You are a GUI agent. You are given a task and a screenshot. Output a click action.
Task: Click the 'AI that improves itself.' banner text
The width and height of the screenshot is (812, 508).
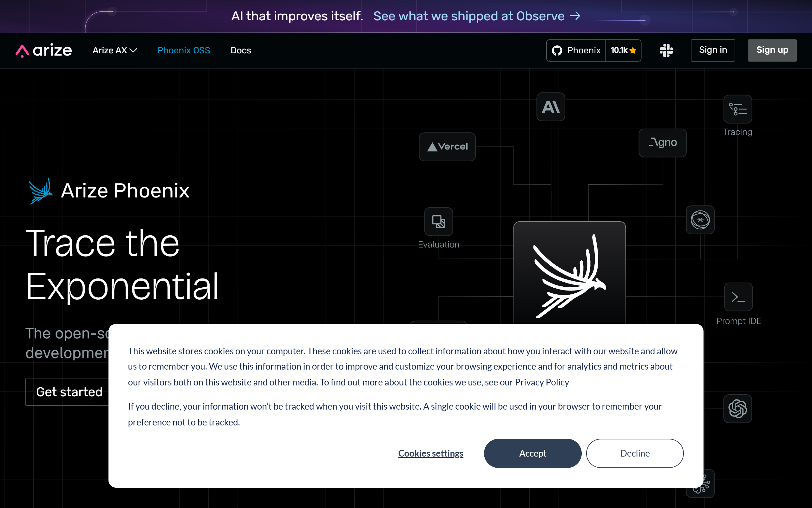297,16
